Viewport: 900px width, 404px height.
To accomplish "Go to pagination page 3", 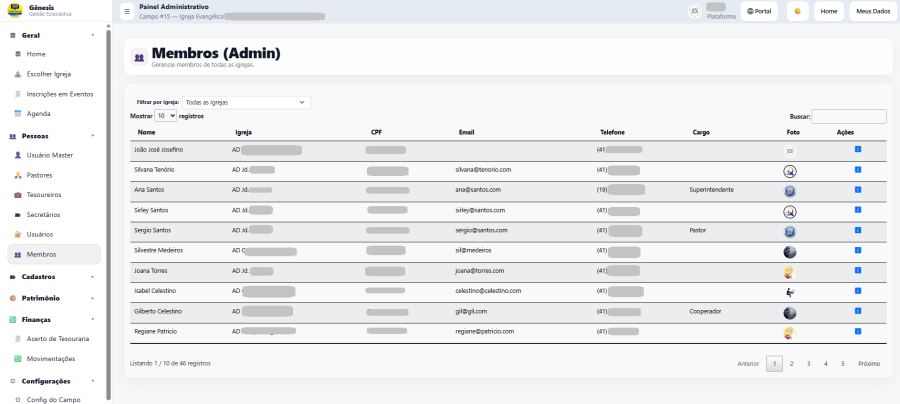I will (x=808, y=363).
